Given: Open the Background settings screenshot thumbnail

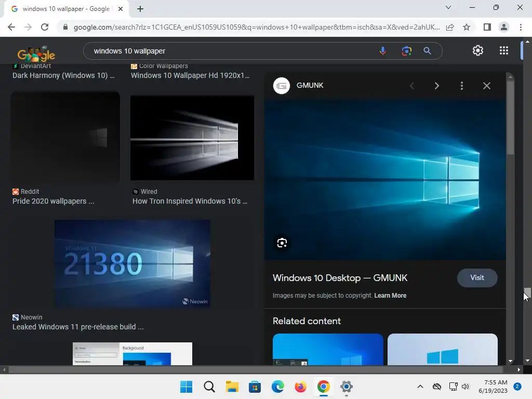Looking at the screenshot, I should point(132,354).
